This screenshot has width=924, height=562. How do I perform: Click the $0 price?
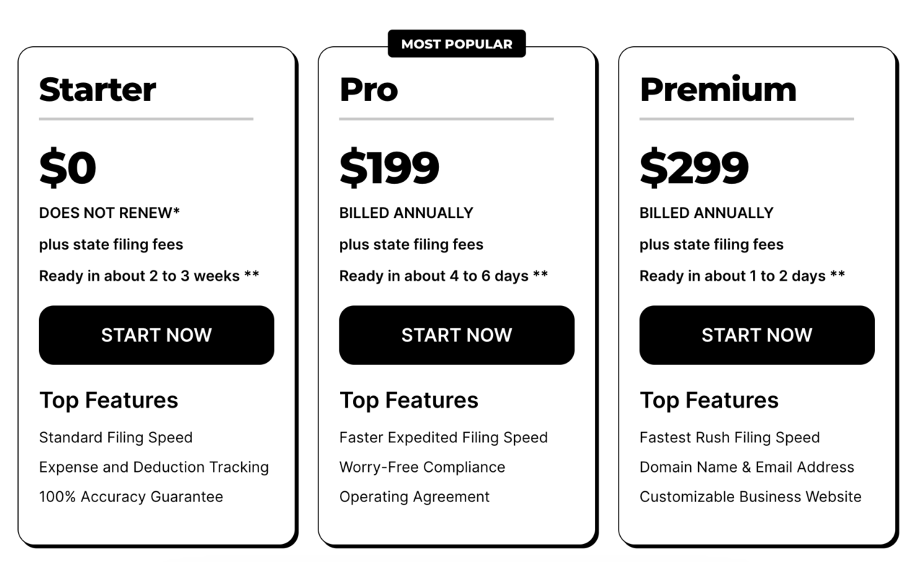[x=68, y=167]
